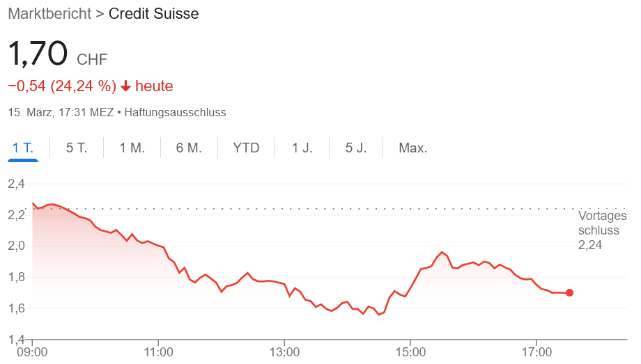Screen dimensions: 641x364
Task: Click the 1,70 current price value
Action: 38,54
